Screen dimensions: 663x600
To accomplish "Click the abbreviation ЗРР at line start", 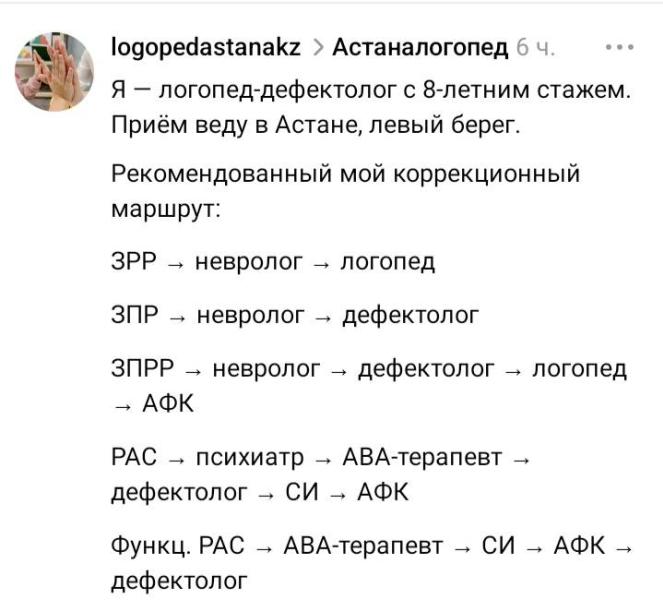I will tap(134, 262).
